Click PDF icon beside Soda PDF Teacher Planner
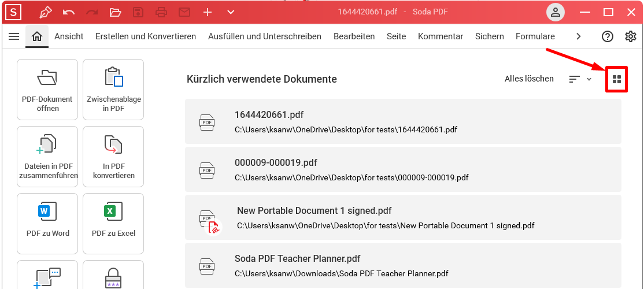 [207, 266]
